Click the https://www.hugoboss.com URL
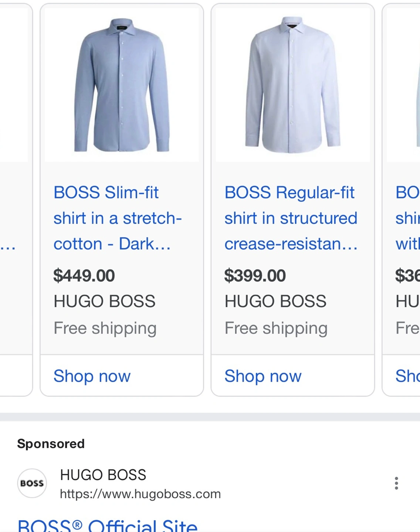420x532 pixels. [x=140, y=494]
